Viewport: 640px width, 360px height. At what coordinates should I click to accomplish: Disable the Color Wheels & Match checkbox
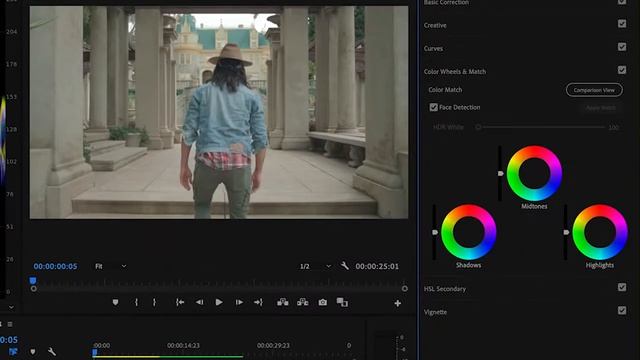(622, 70)
